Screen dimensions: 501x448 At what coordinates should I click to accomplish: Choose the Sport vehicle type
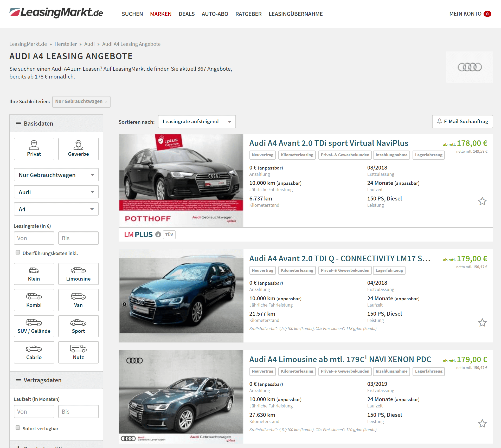[78, 326]
